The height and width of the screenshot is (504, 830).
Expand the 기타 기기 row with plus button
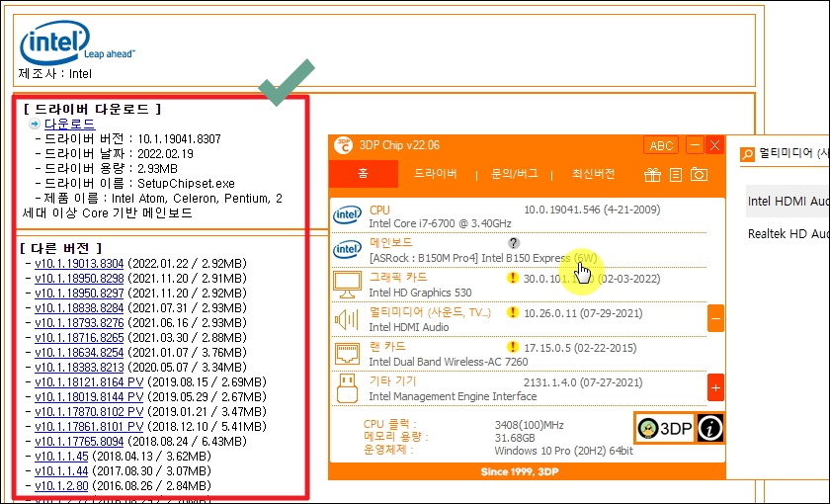[715, 388]
